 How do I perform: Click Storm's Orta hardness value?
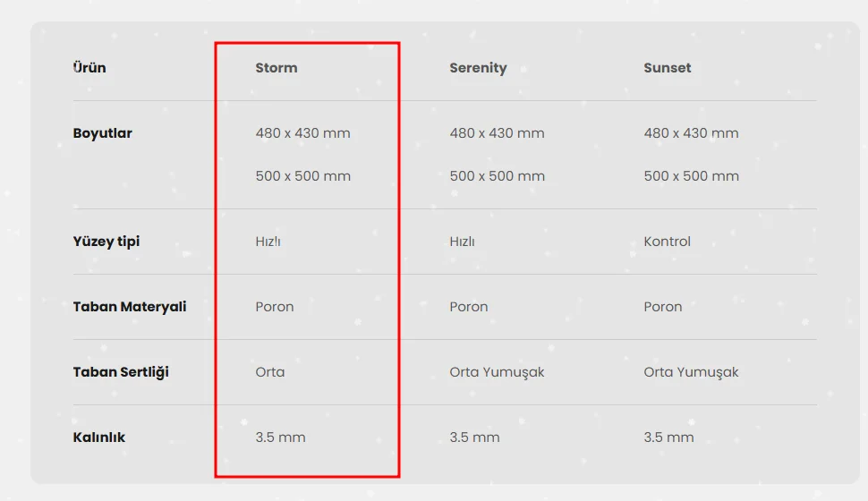point(270,372)
